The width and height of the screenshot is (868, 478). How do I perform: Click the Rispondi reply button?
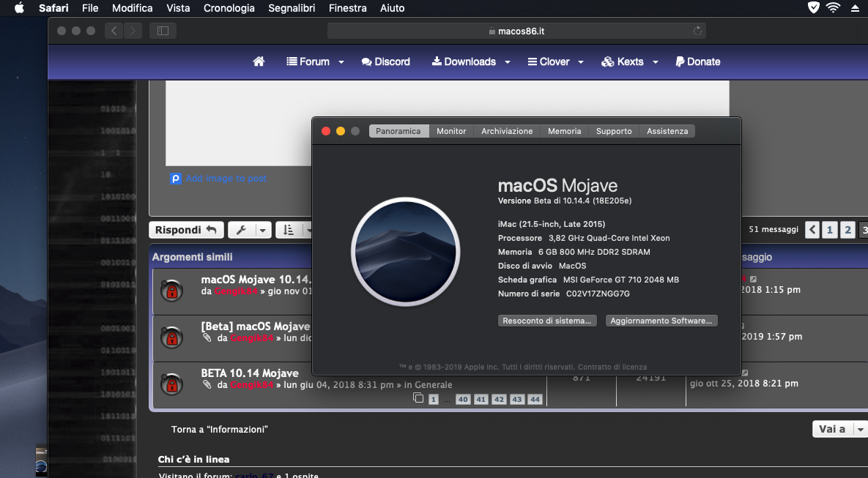tap(186, 230)
